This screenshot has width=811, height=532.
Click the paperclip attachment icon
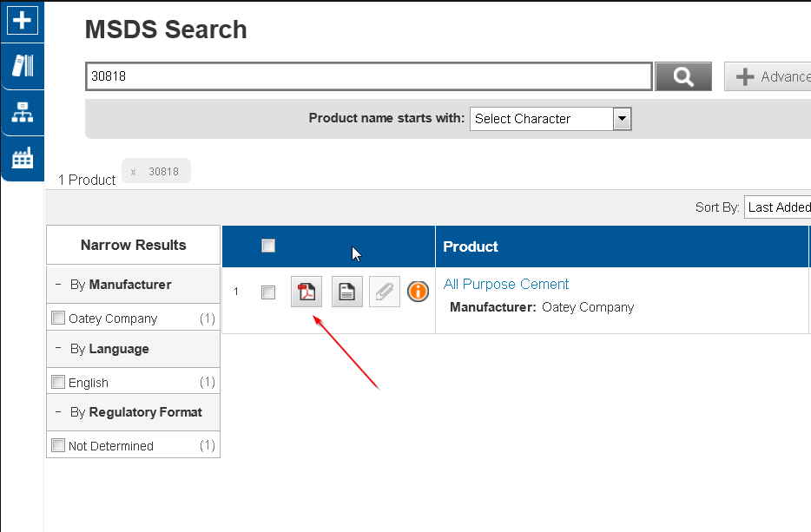tap(385, 292)
